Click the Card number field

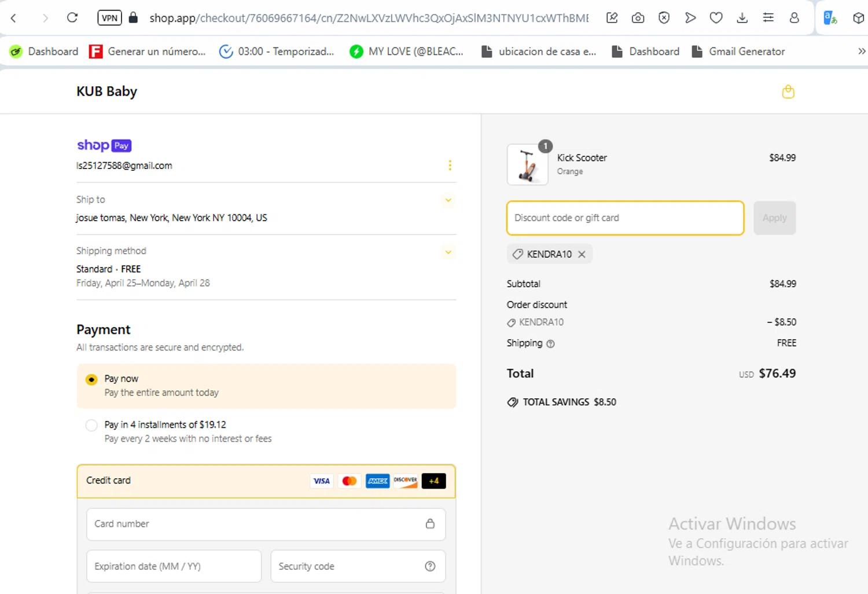[x=266, y=524]
